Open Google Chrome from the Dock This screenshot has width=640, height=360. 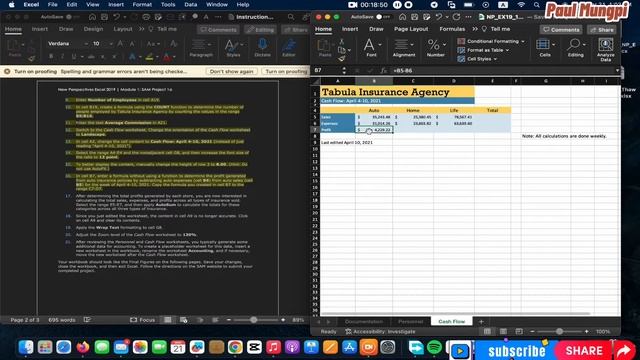coord(235,347)
